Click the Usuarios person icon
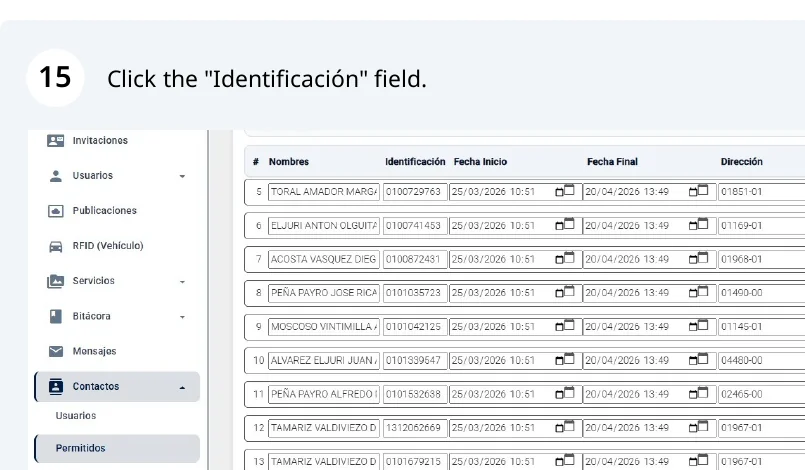805x470 pixels. (x=55, y=176)
